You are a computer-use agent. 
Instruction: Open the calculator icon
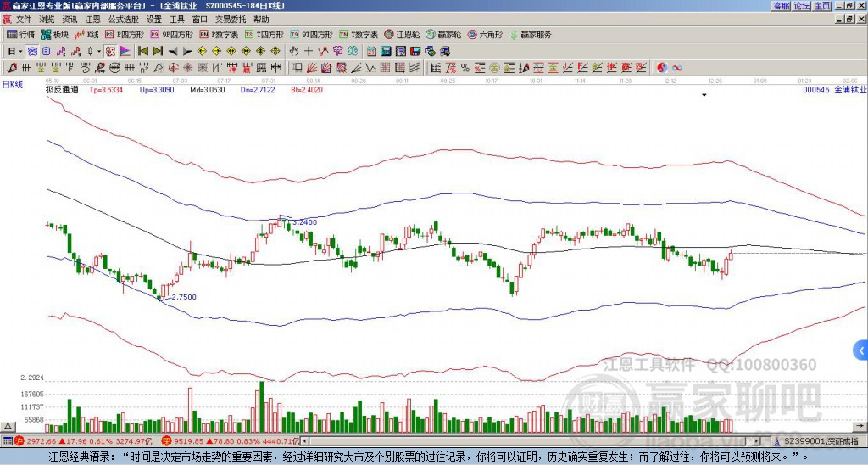coord(386,51)
